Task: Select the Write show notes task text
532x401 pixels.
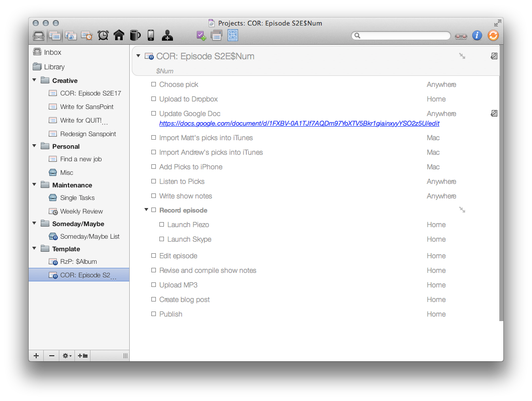Action: 186,196
